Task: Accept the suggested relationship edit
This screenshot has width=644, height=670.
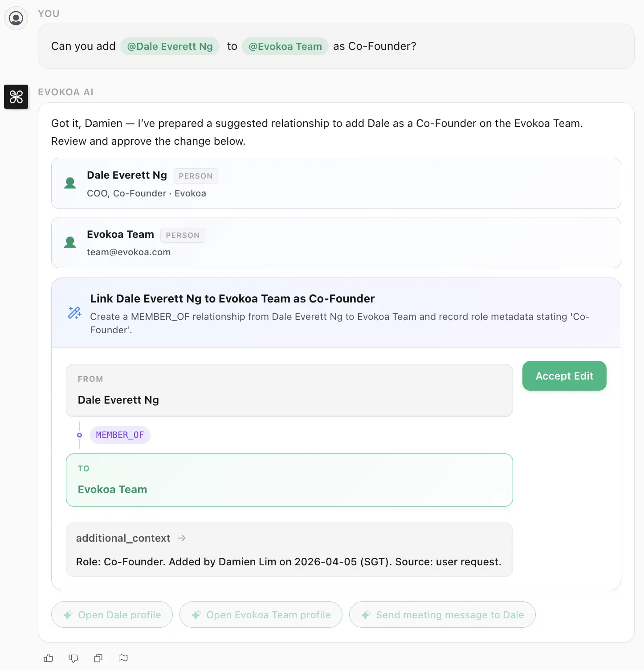Action: pos(564,376)
